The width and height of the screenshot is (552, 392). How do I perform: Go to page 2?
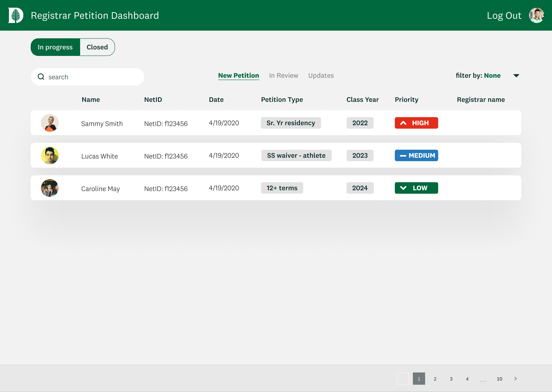pyautogui.click(x=435, y=379)
